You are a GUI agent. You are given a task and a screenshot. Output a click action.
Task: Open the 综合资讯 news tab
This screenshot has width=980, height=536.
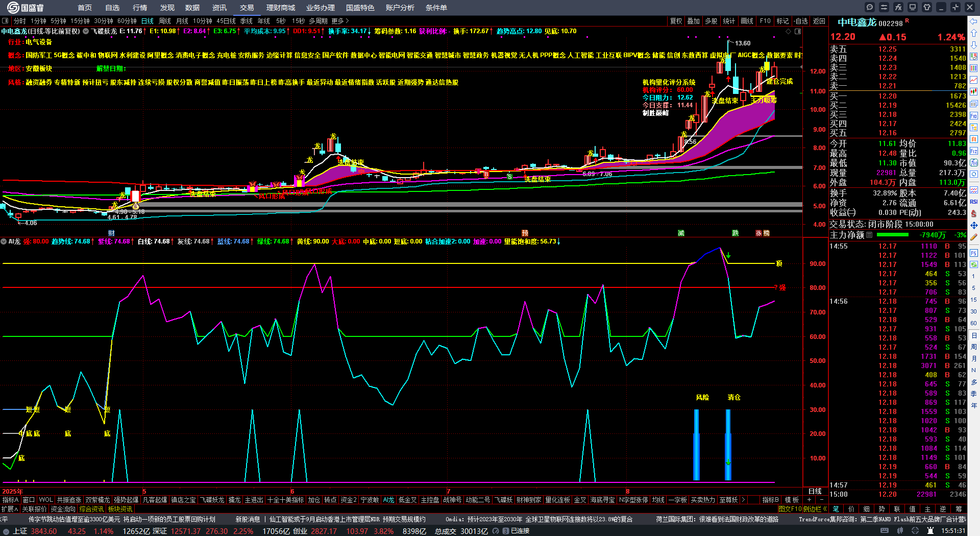point(91,509)
